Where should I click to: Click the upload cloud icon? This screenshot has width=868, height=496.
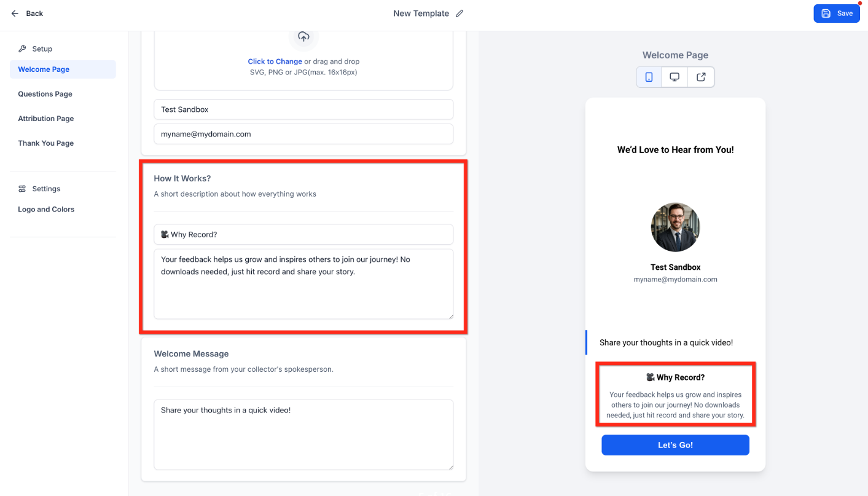point(303,37)
